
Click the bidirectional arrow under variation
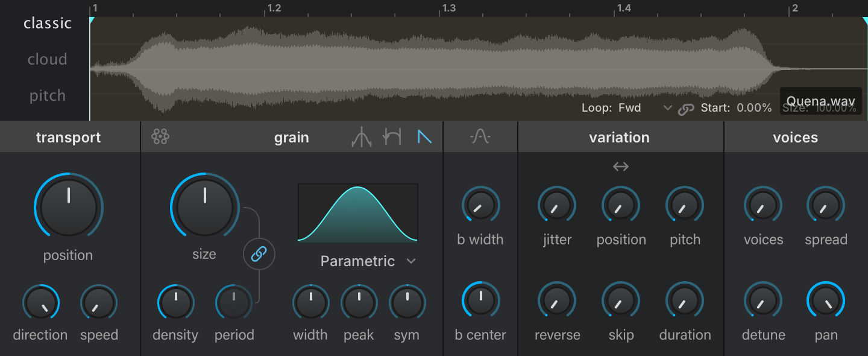coord(621,167)
